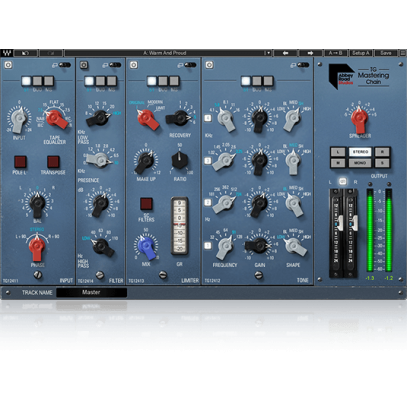Click the red limiter type knob
Image resolution: width=407 pixels, height=408 pixels.
[147, 118]
